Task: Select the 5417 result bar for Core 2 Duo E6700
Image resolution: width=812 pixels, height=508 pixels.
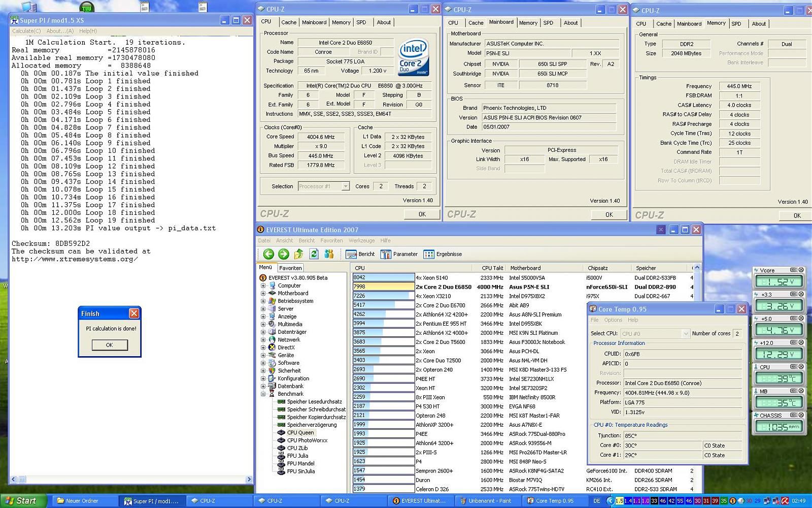Action: click(383, 305)
